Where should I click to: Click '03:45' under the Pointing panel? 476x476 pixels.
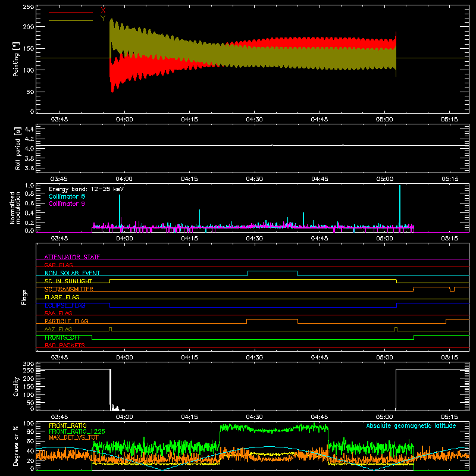59,120
